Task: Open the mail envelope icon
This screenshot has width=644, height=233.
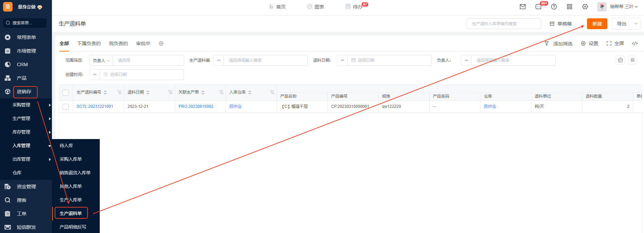Action: [523, 7]
